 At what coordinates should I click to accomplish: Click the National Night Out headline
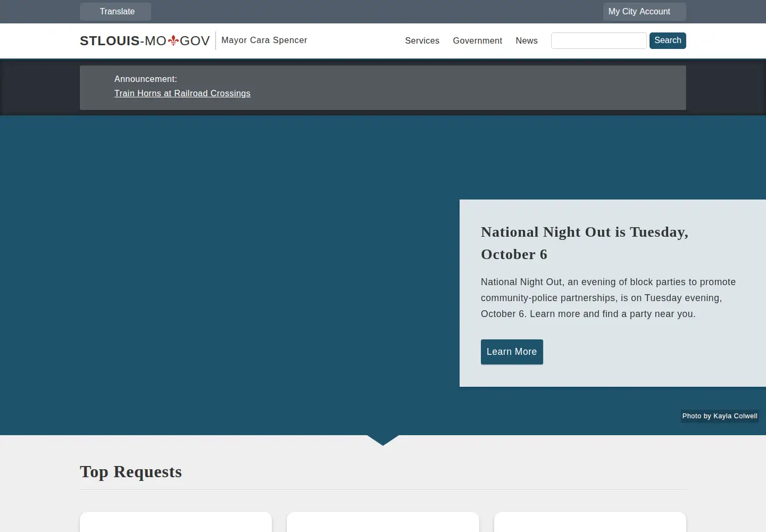585,243
